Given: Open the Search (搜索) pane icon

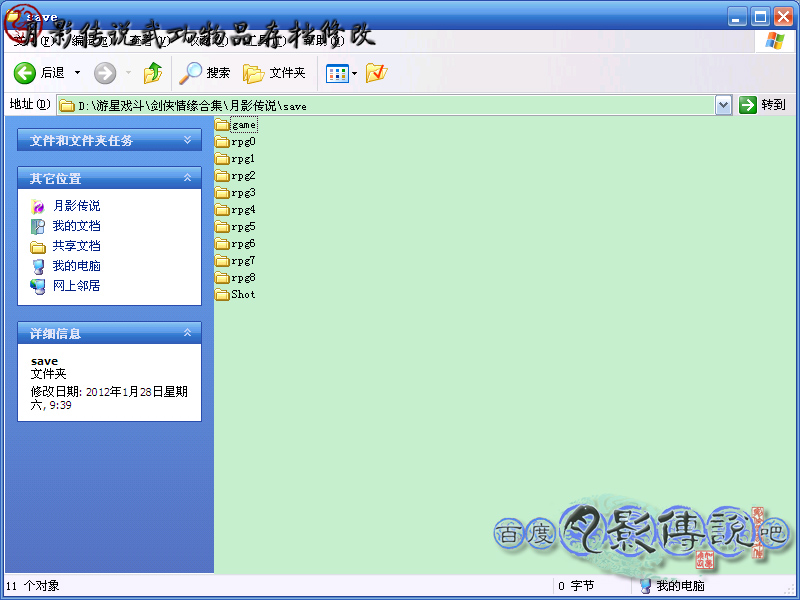Looking at the screenshot, I should 190,72.
